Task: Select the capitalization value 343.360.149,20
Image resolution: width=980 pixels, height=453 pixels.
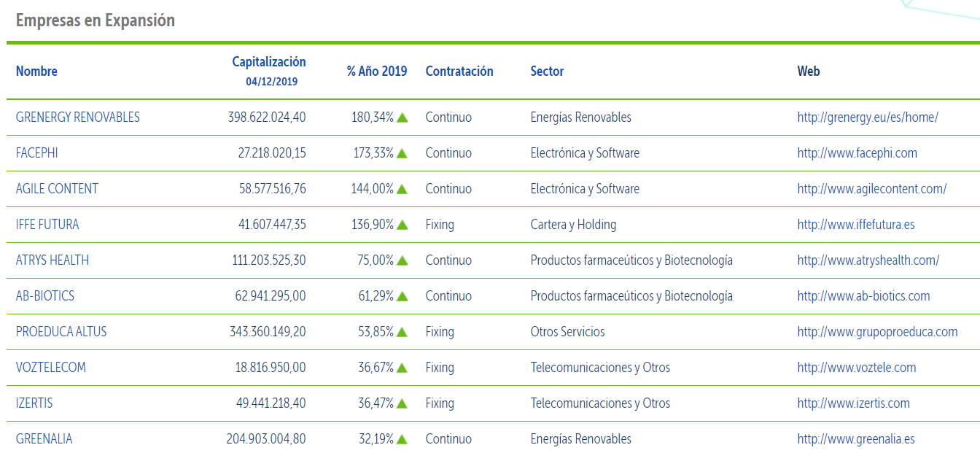Action: click(268, 332)
